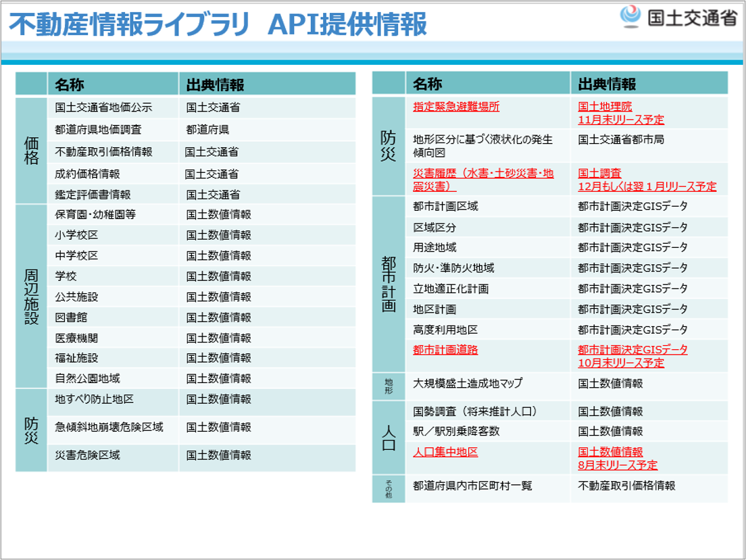
Task: Select the 駅／駅別乗降客数 cell
Action: (x=456, y=431)
